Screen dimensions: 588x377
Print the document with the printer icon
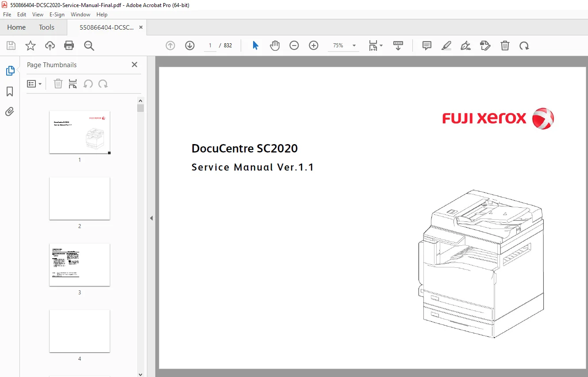click(x=69, y=46)
